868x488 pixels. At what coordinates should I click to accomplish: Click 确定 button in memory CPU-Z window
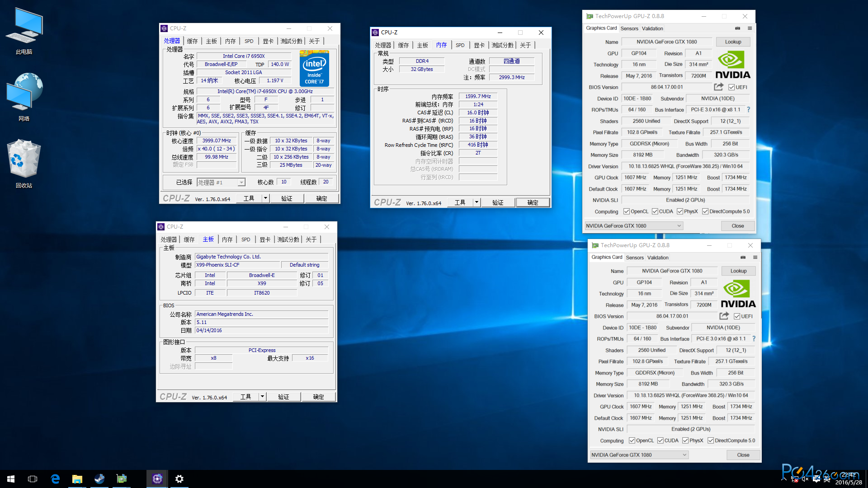[x=533, y=202]
